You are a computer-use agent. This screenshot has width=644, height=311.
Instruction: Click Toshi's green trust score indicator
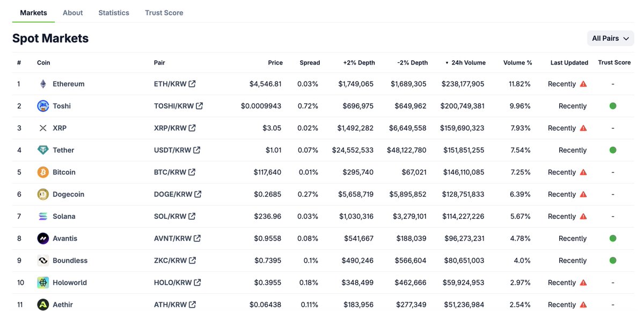tap(612, 106)
